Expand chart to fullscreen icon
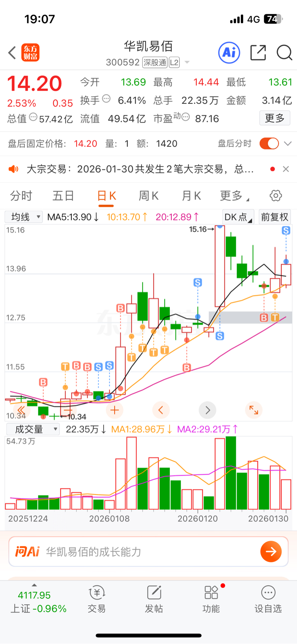This screenshot has height=644, width=297. [x=254, y=410]
